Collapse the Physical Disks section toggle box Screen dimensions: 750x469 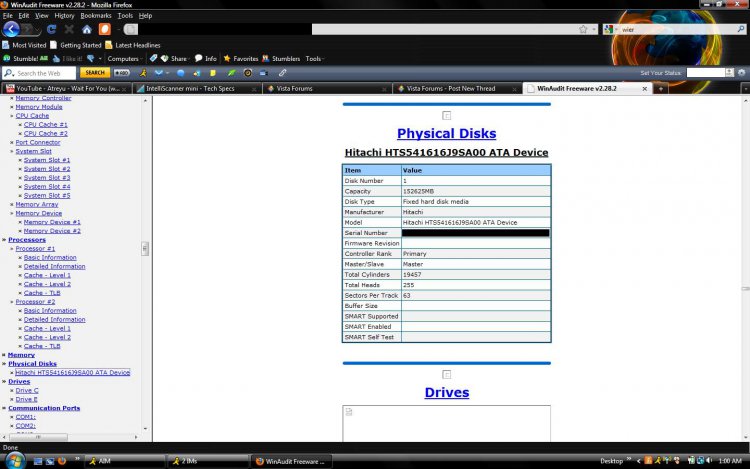(446, 116)
